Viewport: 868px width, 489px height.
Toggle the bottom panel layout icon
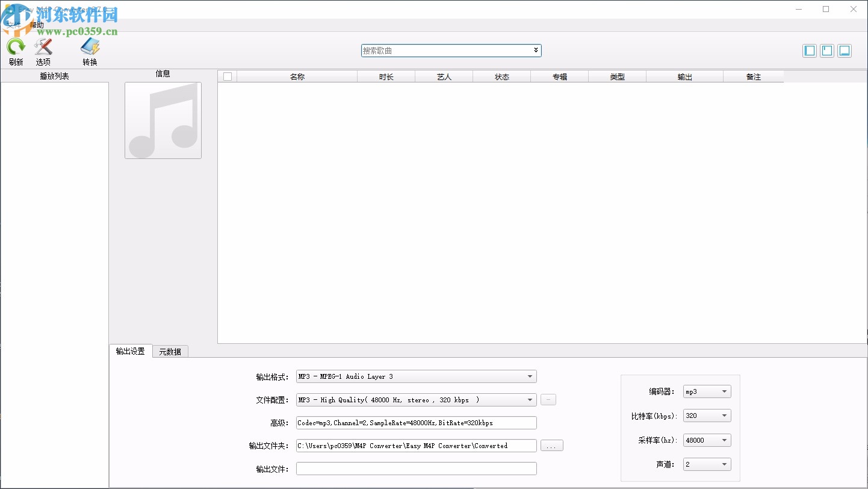[845, 51]
